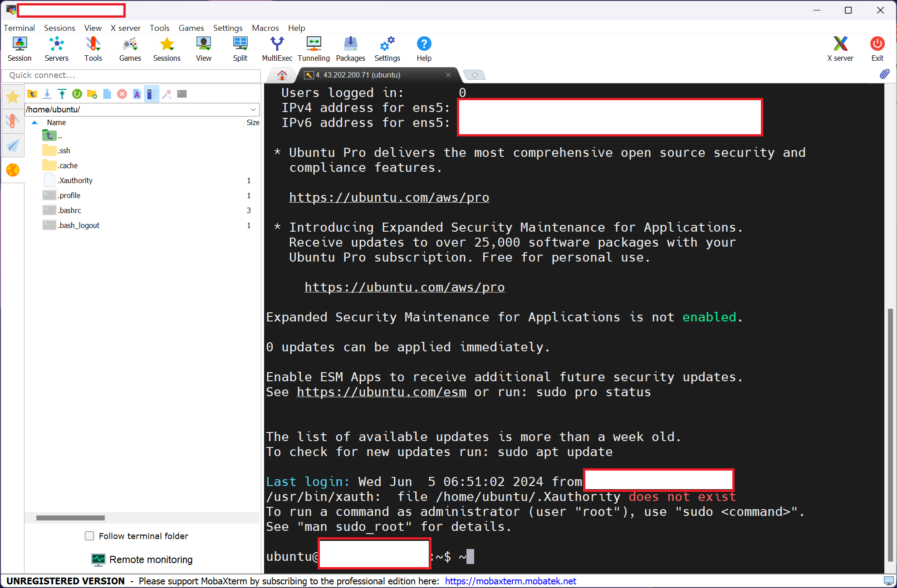The height and width of the screenshot is (588, 897).
Task: Toggle the Name column sort arrow
Action: coord(34,122)
